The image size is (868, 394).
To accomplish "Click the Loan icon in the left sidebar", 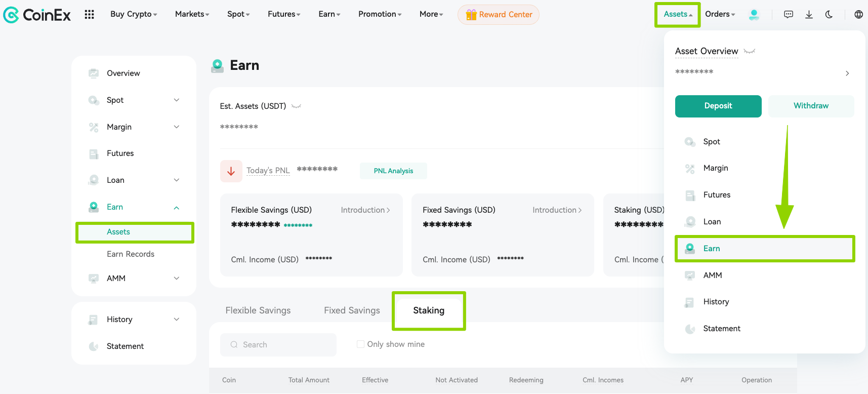I will pyautogui.click(x=94, y=180).
